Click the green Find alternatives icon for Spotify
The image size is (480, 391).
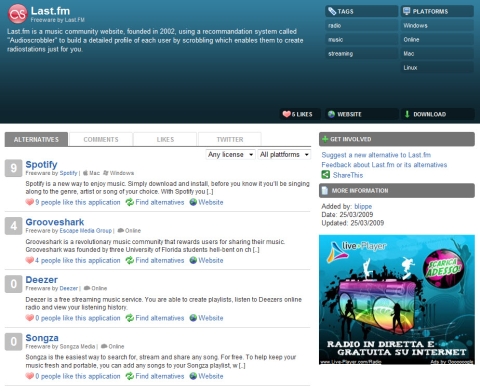click(130, 202)
